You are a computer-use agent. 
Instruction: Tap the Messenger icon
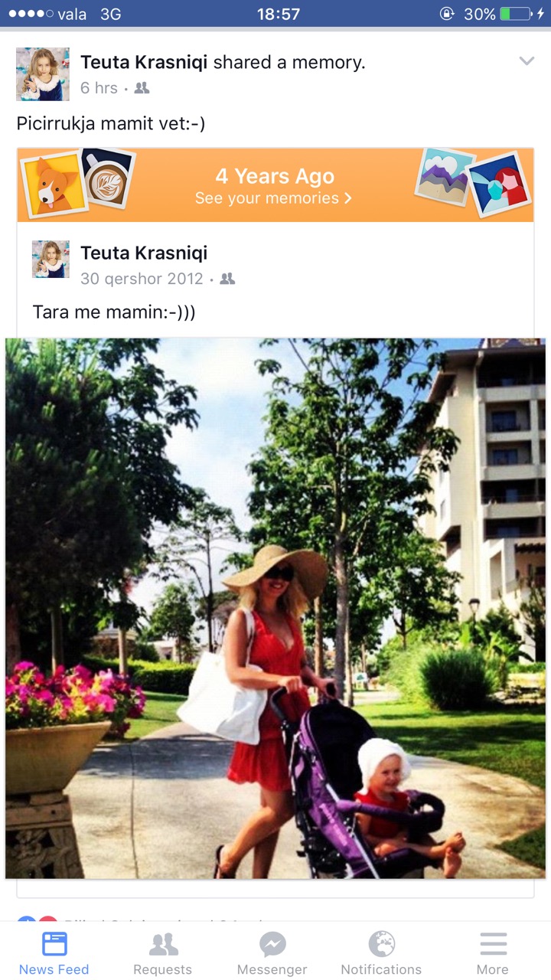[x=272, y=953]
